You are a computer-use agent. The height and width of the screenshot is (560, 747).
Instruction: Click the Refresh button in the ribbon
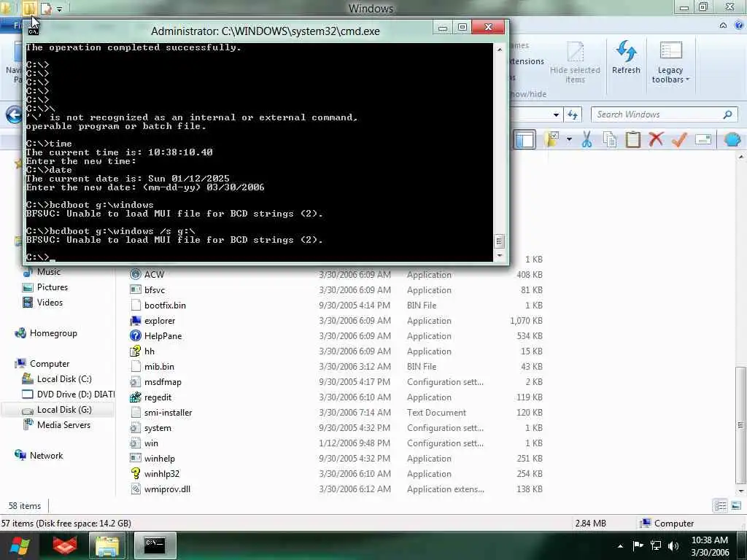625,58
